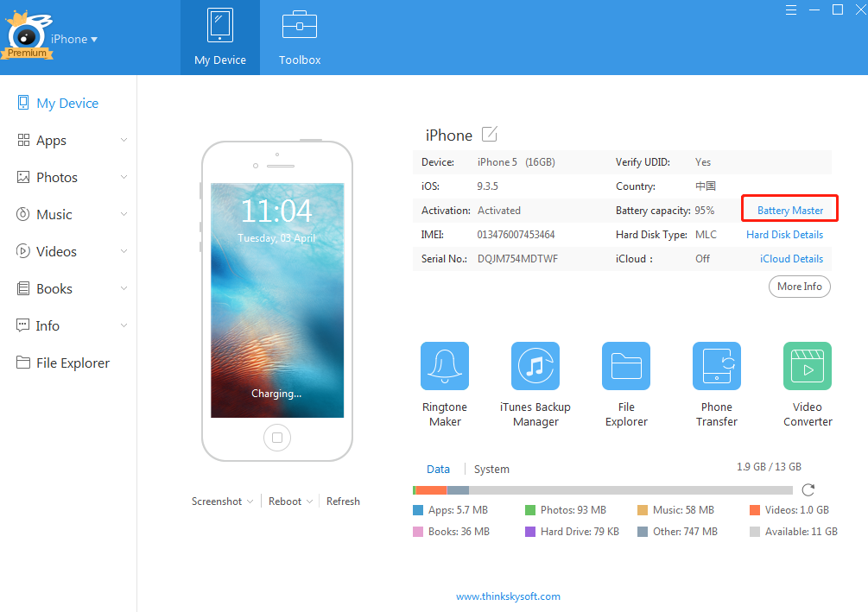The image size is (868, 612).
Task: Click the iOS version 9.3.5 value
Action: coord(488,186)
